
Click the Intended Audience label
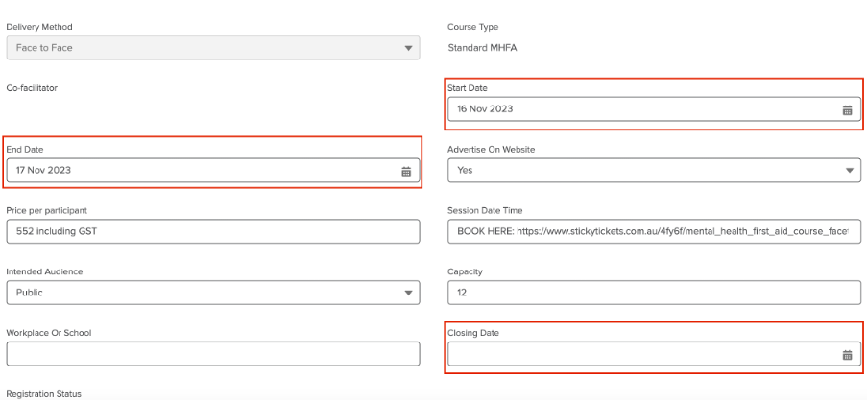pos(44,271)
